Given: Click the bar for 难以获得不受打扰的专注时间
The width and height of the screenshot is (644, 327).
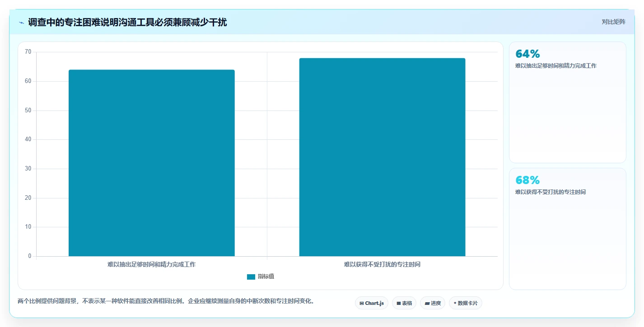Looking at the screenshot, I should pyautogui.click(x=383, y=157).
